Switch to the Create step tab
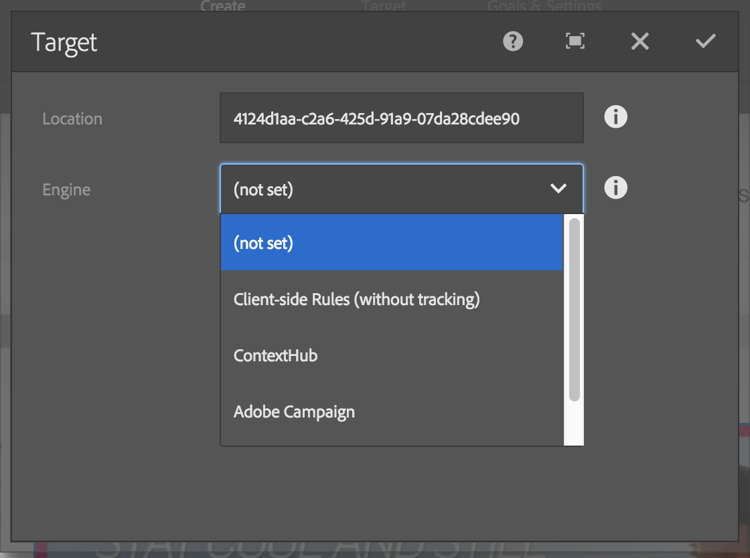 click(x=223, y=7)
